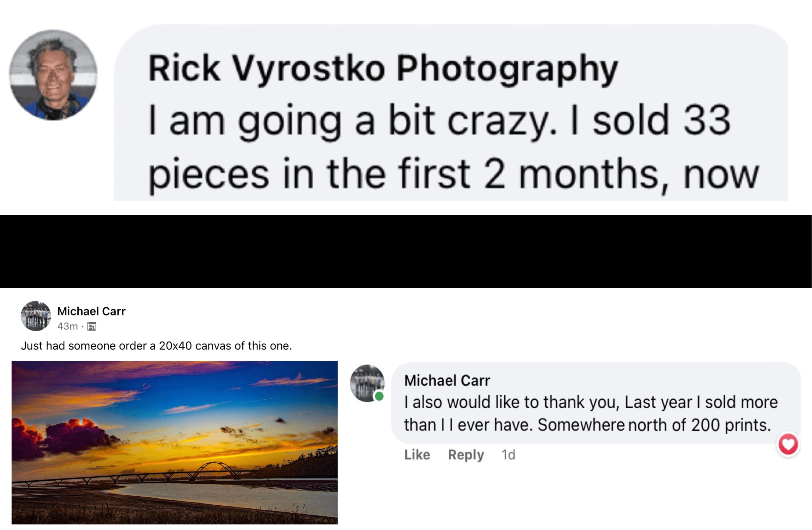The image size is (812, 530).
Task: Click the post caption about 20x40 canvas
Action: 156,346
